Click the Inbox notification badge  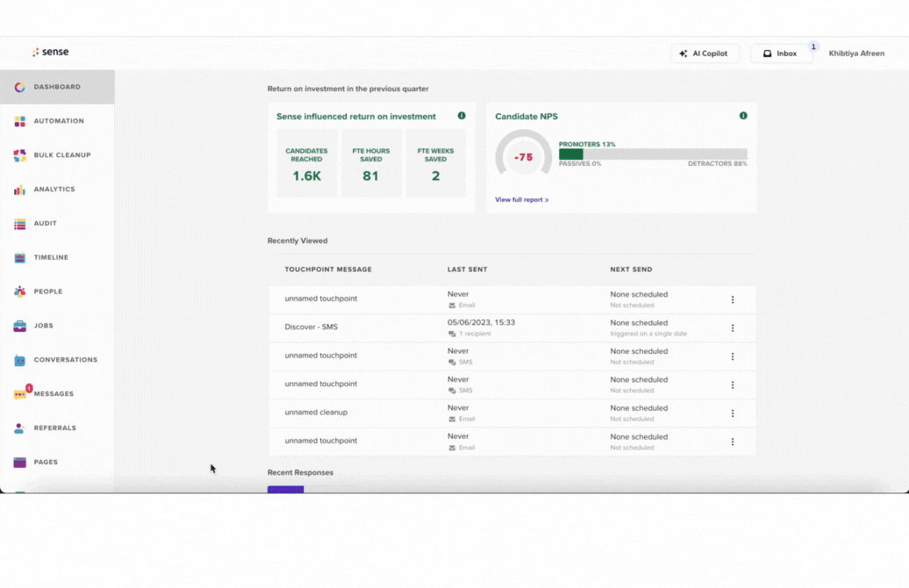[x=813, y=47]
